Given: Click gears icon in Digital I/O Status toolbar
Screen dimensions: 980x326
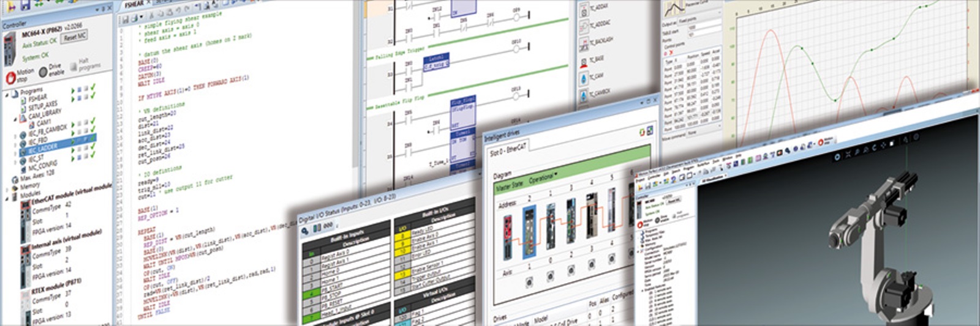Looking at the screenshot, I should tap(304, 231).
